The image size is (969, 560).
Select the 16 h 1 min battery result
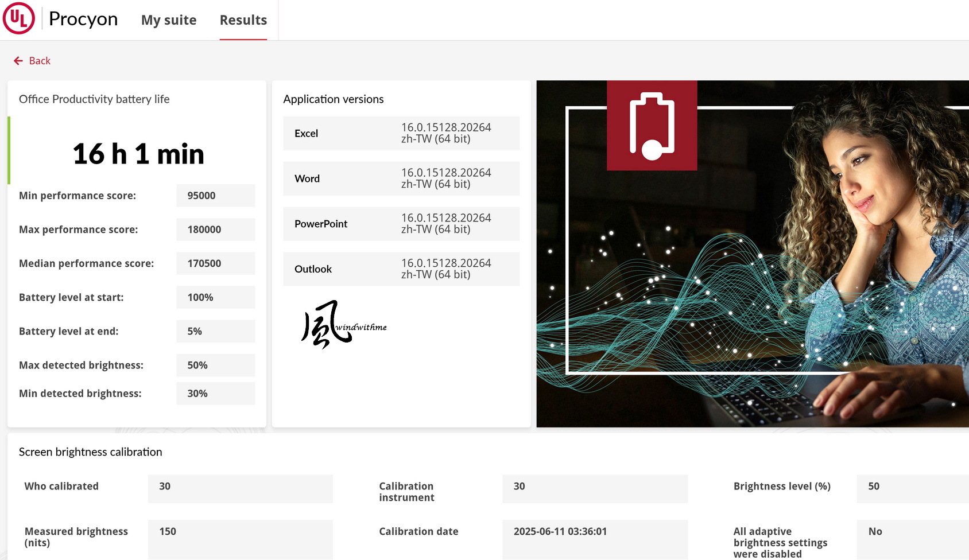click(138, 154)
